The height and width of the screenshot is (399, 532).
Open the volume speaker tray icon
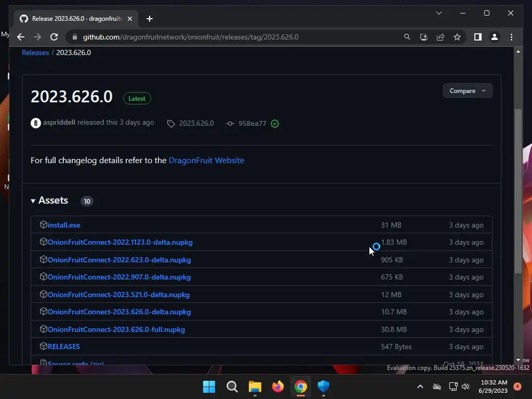click(x=465, y=387)
